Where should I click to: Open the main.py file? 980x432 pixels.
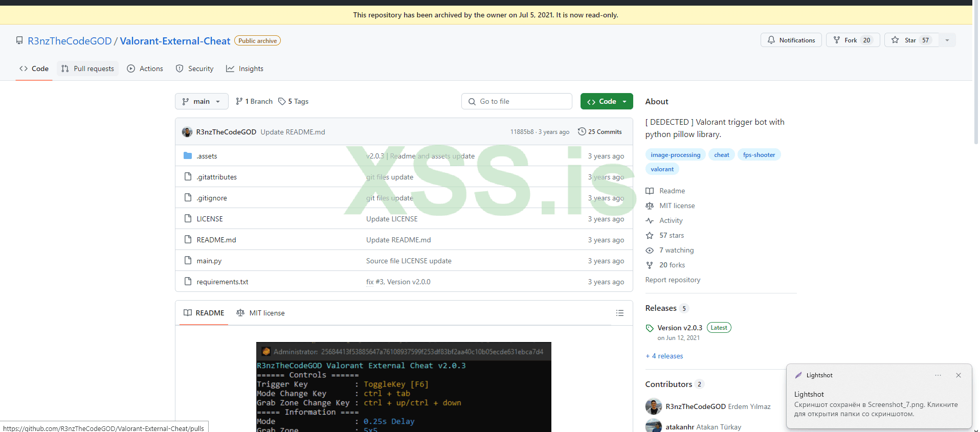(209, 261)
